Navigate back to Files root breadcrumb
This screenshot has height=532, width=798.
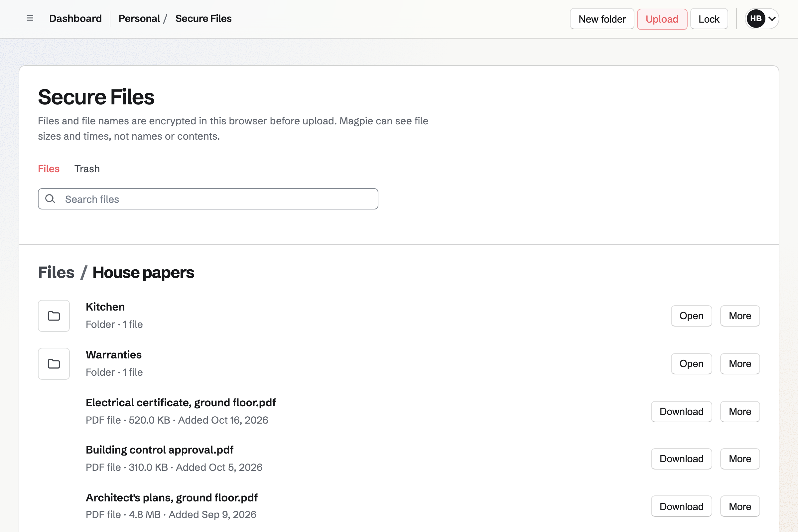[56, 272]
